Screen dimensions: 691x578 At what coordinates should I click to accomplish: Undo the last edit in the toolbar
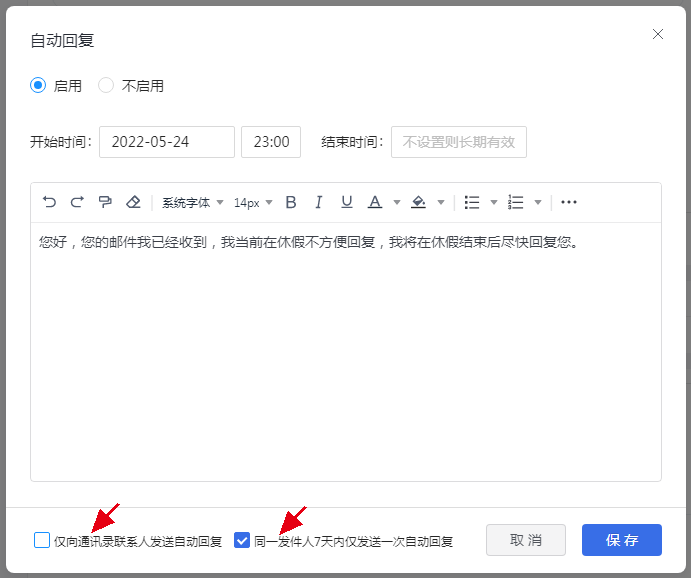pyautogui.click(x=49, y=202)
